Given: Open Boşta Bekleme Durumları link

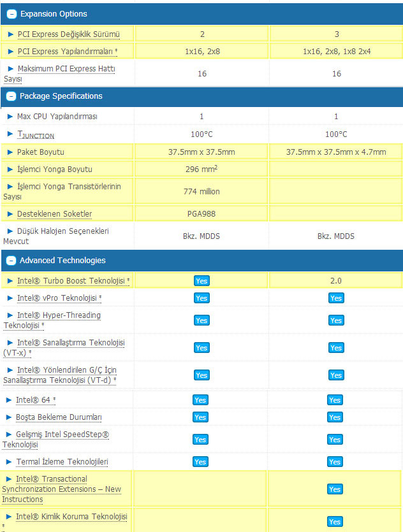Looking at the screenshot, I should 59,417.
